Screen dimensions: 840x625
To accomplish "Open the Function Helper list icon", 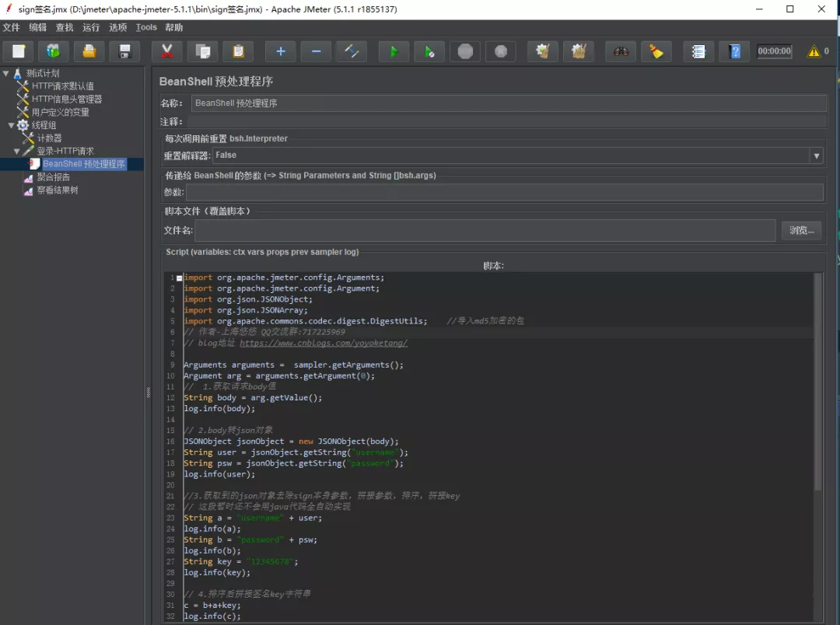I will click(698, 51).
